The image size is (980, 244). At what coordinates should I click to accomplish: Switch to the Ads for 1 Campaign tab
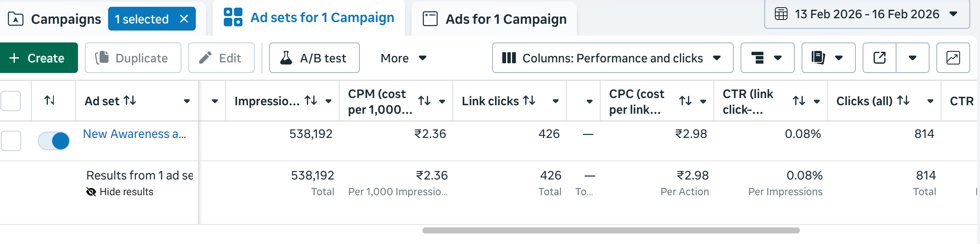[494, 19]
